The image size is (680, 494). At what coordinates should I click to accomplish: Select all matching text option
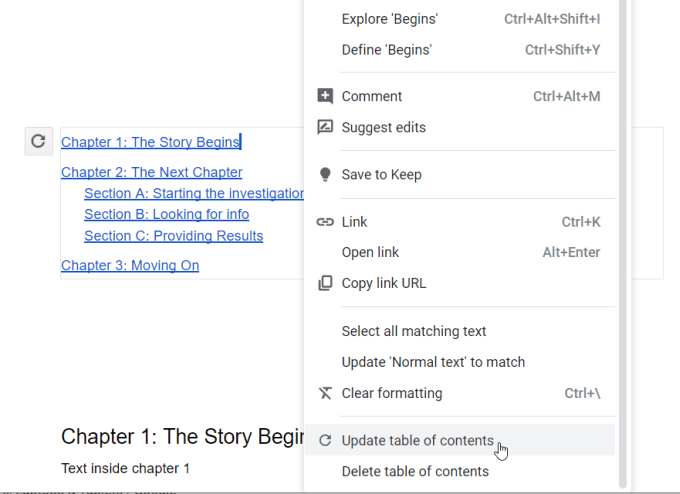coord(414,331)
